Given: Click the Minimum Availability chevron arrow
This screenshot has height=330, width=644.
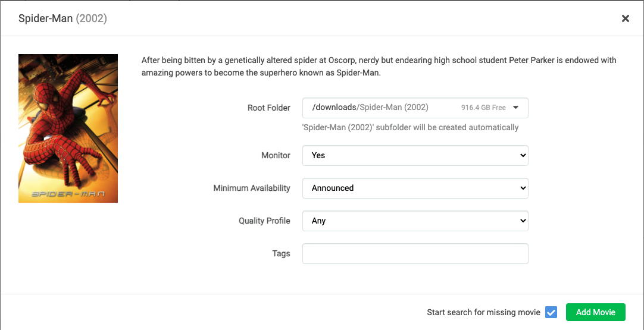Looking at the screenshot, I should tap(523, 188).
